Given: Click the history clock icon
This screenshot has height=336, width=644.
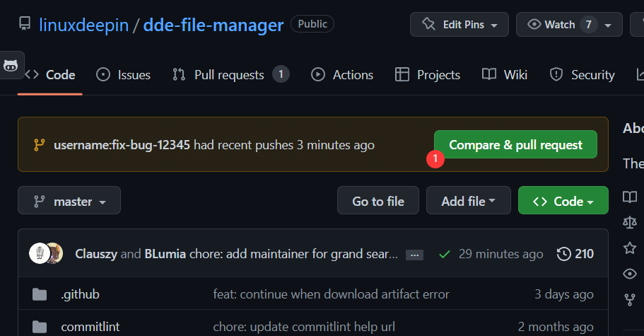Looking at the screenshot, I should 564,254.
